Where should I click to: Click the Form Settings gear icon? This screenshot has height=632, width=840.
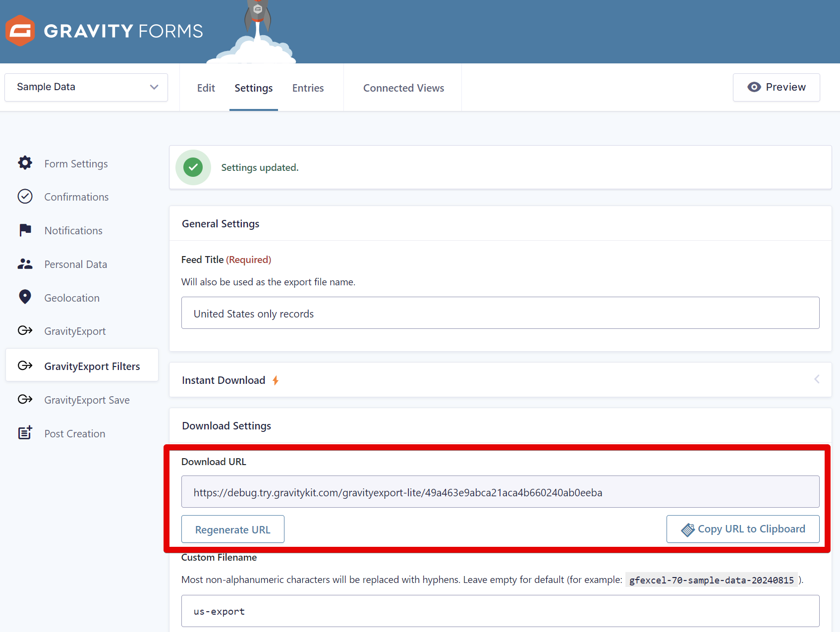point(25,163)
